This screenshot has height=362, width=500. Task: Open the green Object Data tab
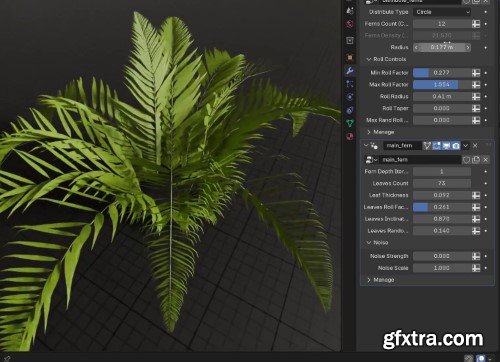350,123
